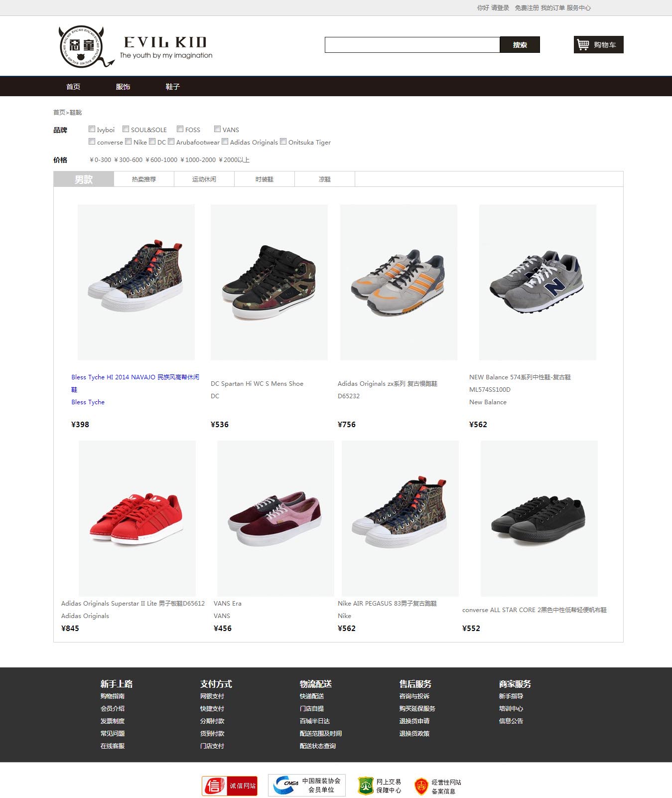Open Nike AIR PEGASUS 83 product image
Viewport: 672px width, 798px height.
400,518
